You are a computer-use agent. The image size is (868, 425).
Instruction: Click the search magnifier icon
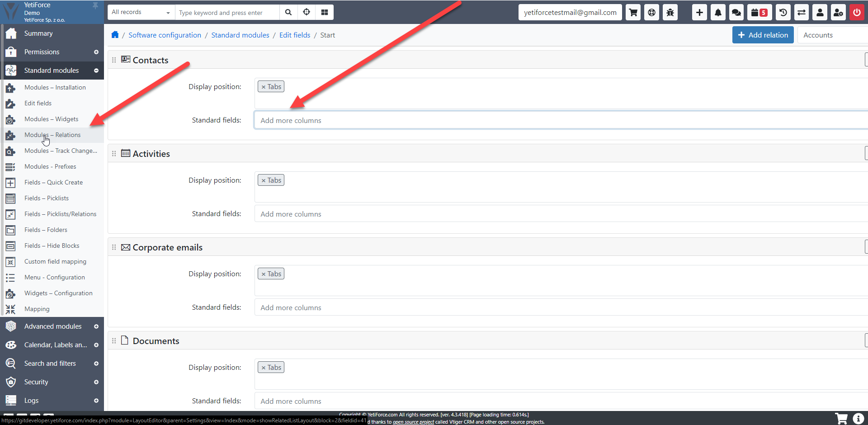288,12
